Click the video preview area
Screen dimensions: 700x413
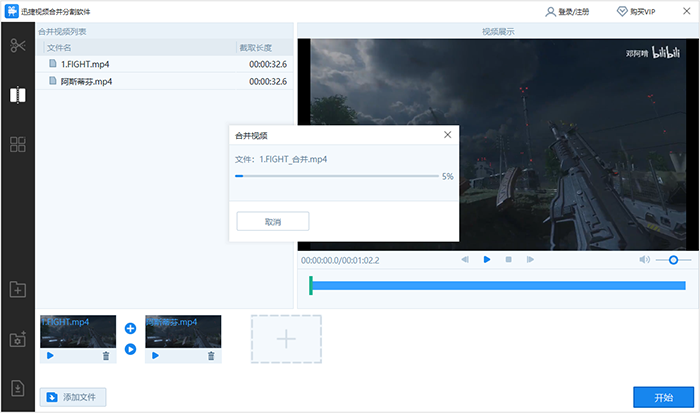[x=498, y=145]
